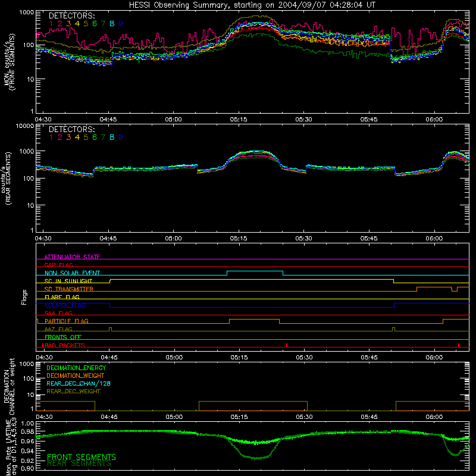476x476 pixels.
Task: Select the SC_TRANSMITTER flag label
Action: (69, 289)
